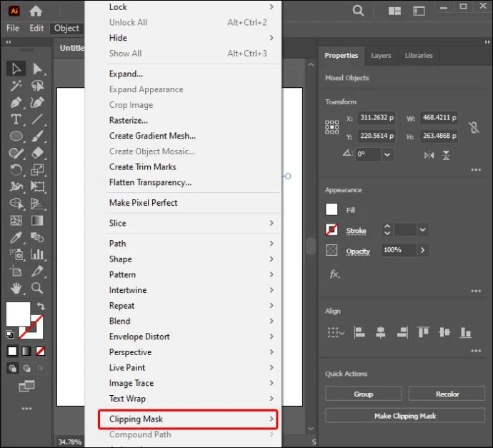Open the File menu
Viewport: 493px width, 448px height.
coord(13,28)
